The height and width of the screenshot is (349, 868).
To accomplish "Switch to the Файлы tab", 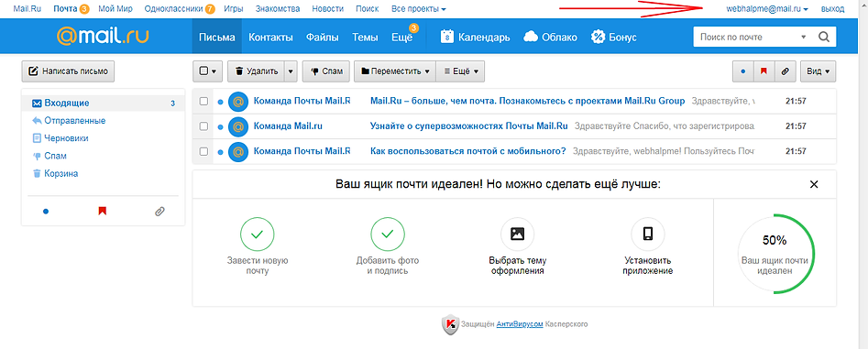I will pyautogui.click(x=323, y=37).
